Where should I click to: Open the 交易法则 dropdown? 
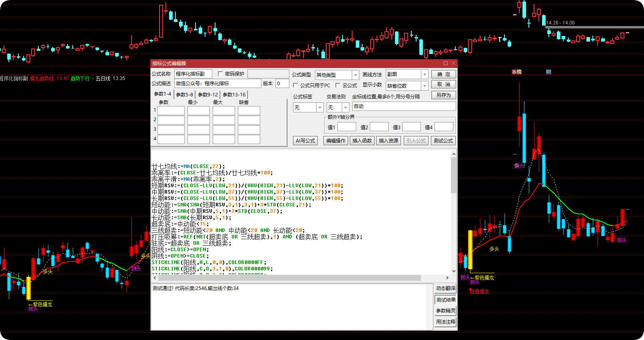345,107
